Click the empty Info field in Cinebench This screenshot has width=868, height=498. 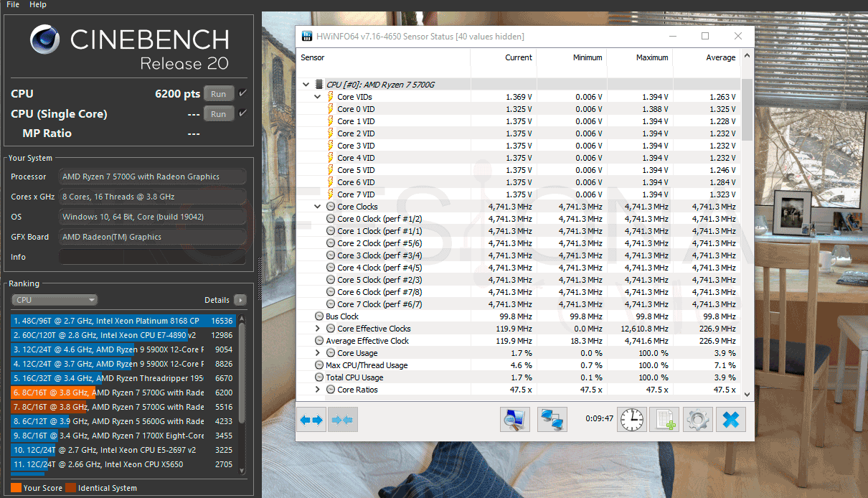coord(152,257)
